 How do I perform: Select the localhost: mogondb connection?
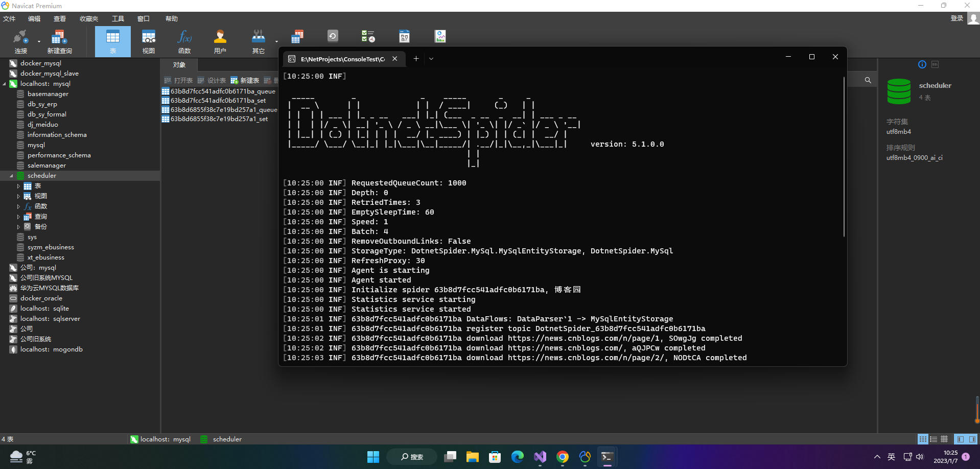[52, 349]
